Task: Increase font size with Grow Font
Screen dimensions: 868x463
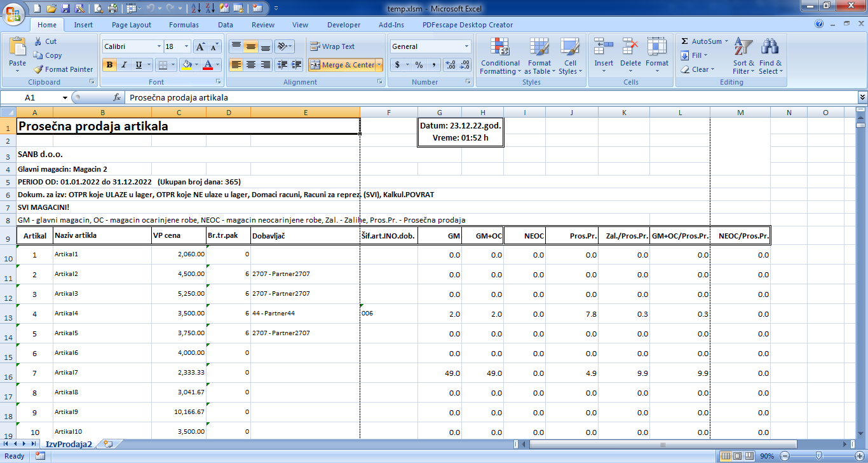Action: point(200,46)
